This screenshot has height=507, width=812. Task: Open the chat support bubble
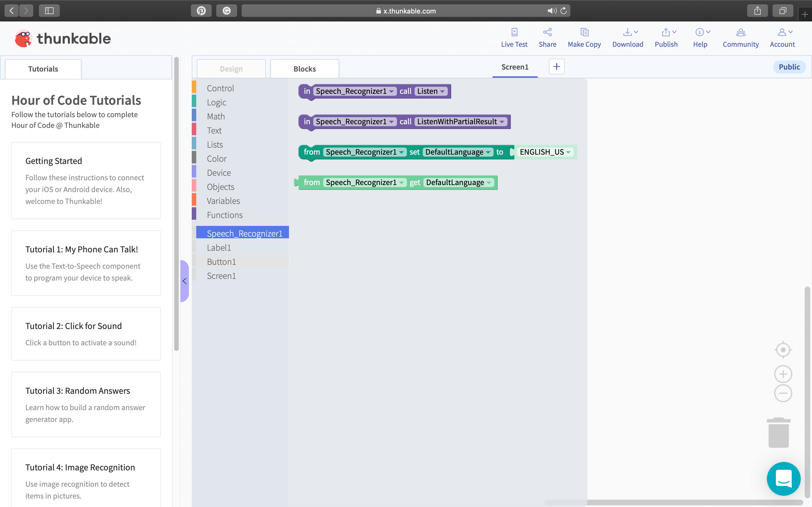point(783,479)
